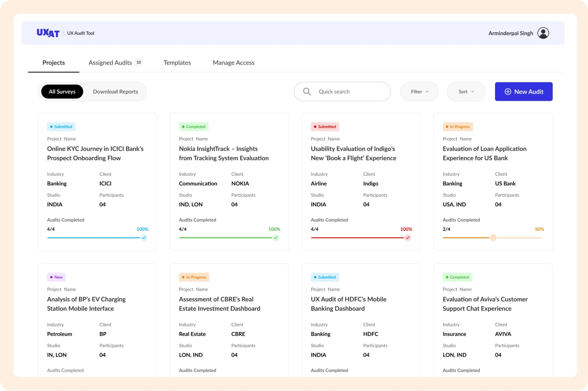This screenshot has width=588, height=391.
Task: Click the plus icon in New Audit
Action: (507, 92)
